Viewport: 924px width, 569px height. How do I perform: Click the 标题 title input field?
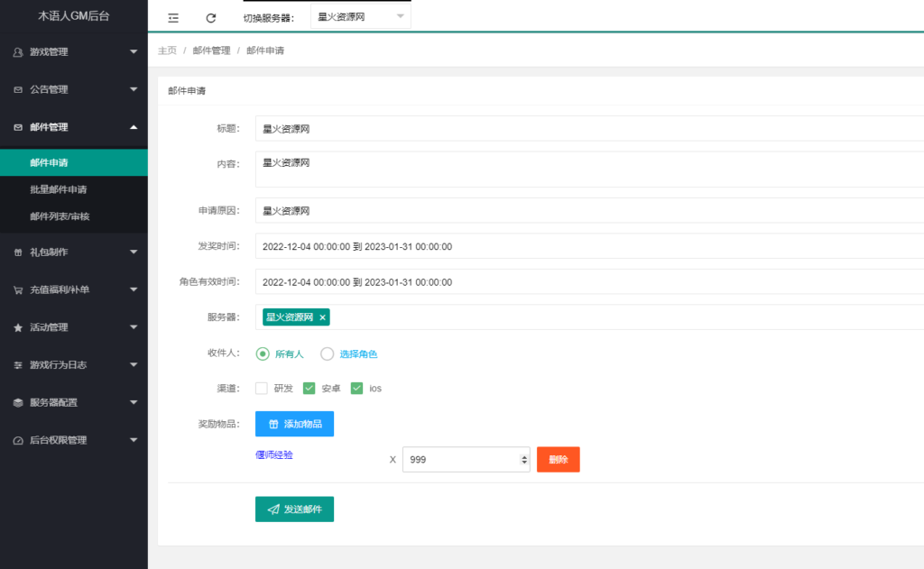point(451,128)
